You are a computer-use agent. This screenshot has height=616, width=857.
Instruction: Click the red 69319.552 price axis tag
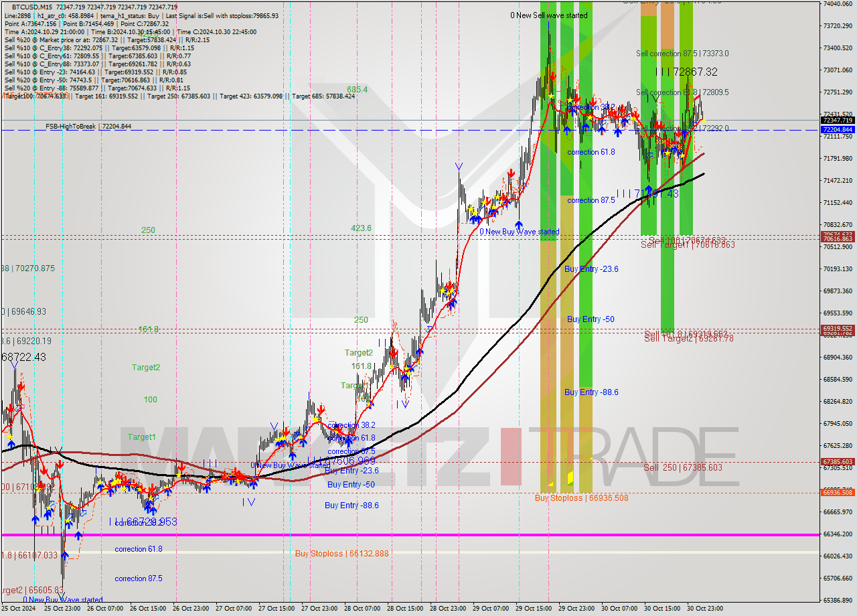pos(837,329)
